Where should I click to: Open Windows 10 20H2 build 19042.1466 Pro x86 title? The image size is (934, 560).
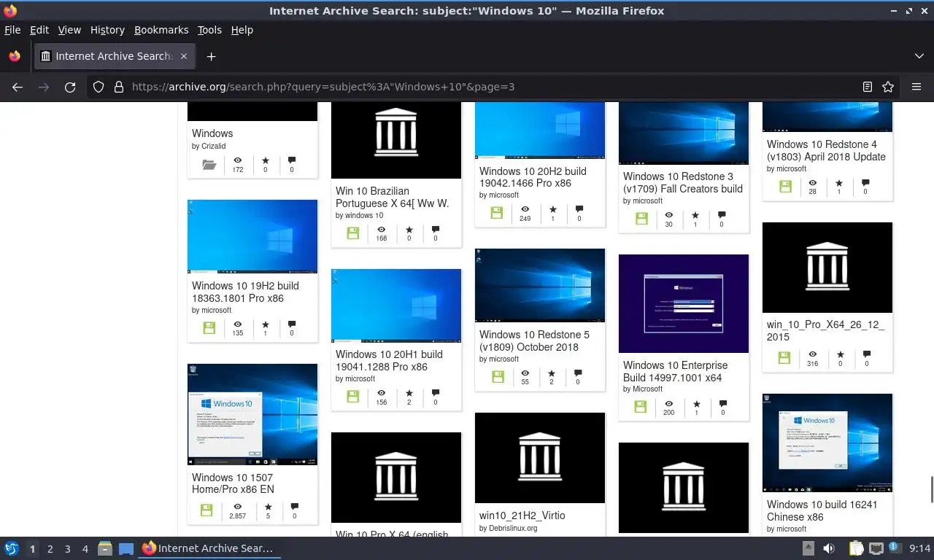533,177
